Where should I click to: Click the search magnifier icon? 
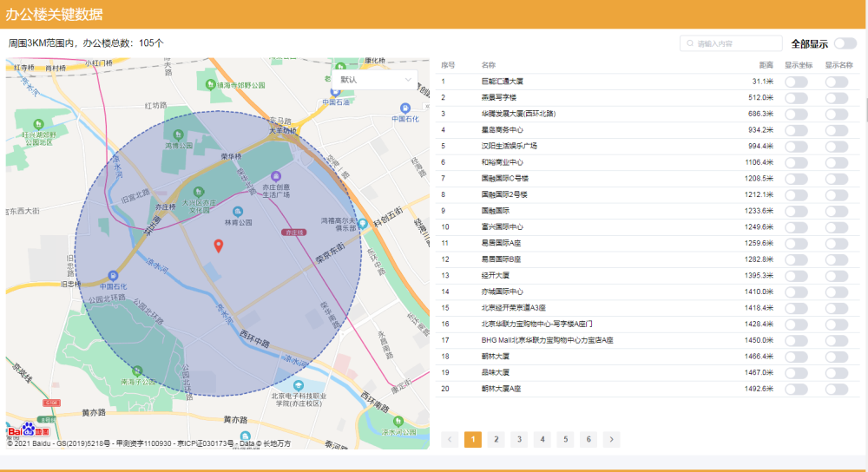click(690, 43)
